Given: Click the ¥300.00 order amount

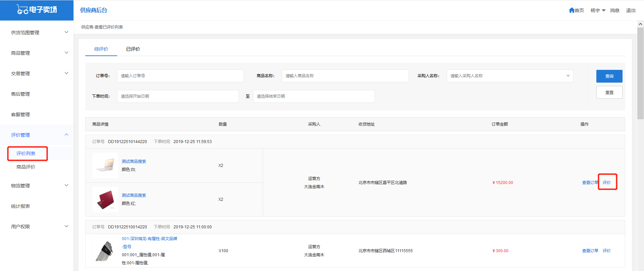Looking at the screenshot, I should (500, 251).
